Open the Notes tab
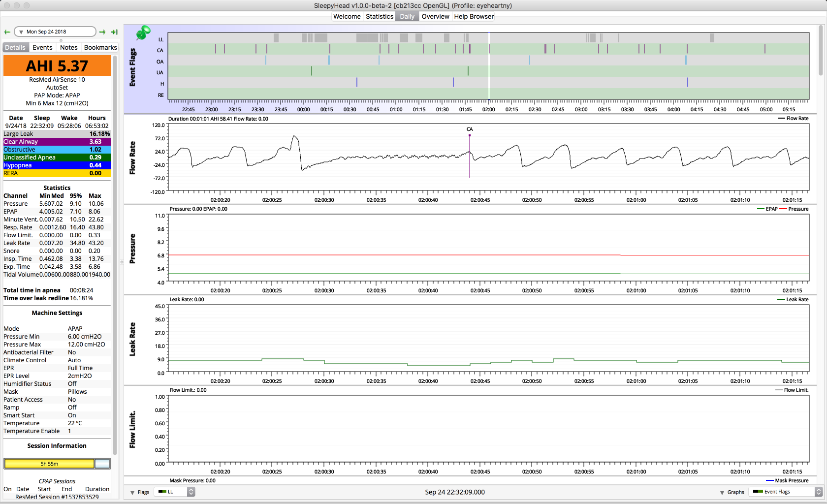 (x=69, y=47)
